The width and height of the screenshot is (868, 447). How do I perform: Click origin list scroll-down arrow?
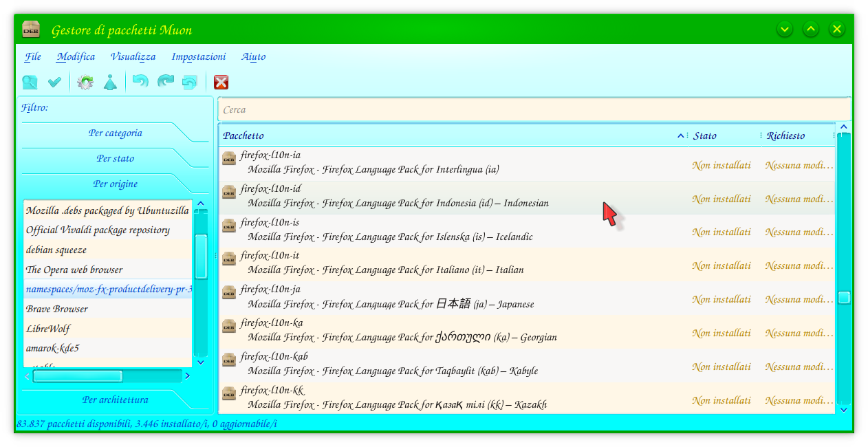click(201, 362)
